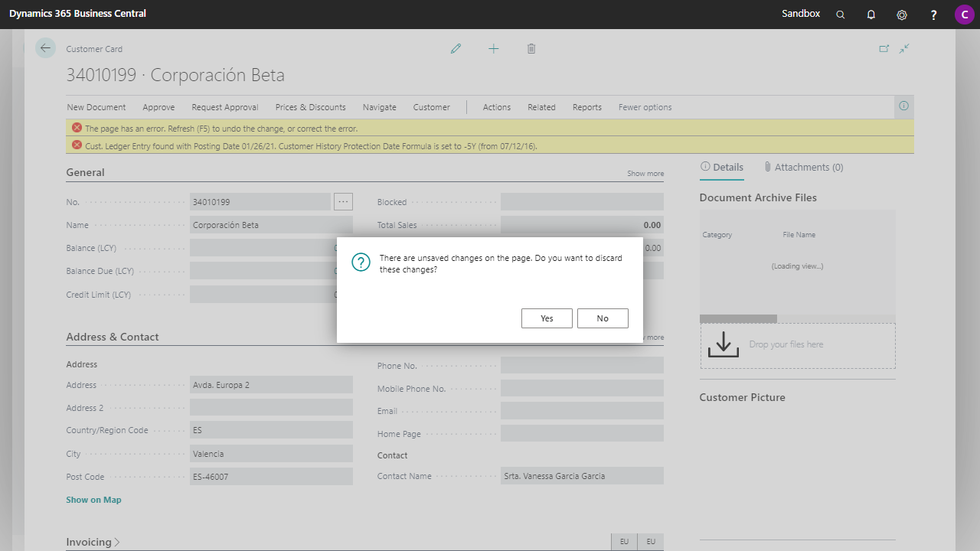This screenshot has height=551, width=980.
Task: Toggle the FactBox info pane icon
Action: point(903,106)
